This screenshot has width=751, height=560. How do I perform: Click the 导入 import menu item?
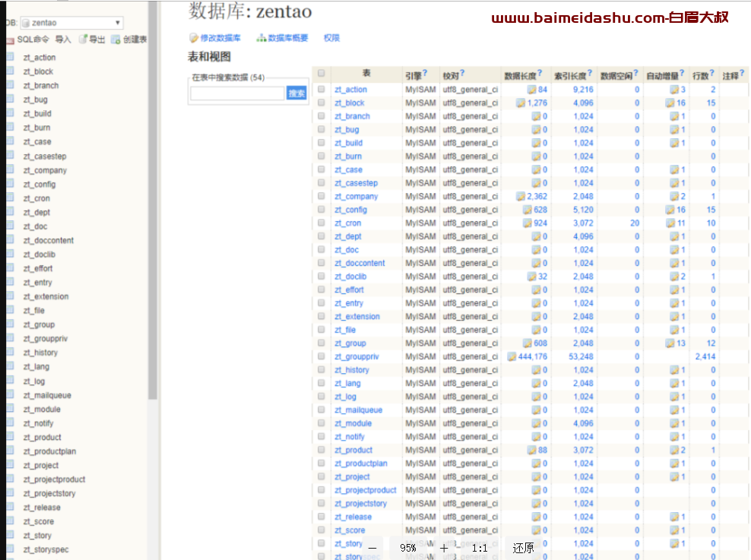pos(63,40)
